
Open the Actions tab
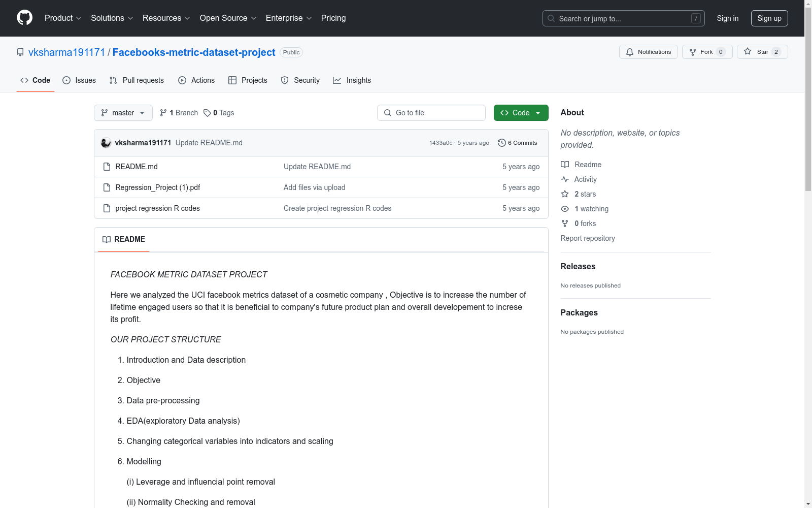[196, 80]
